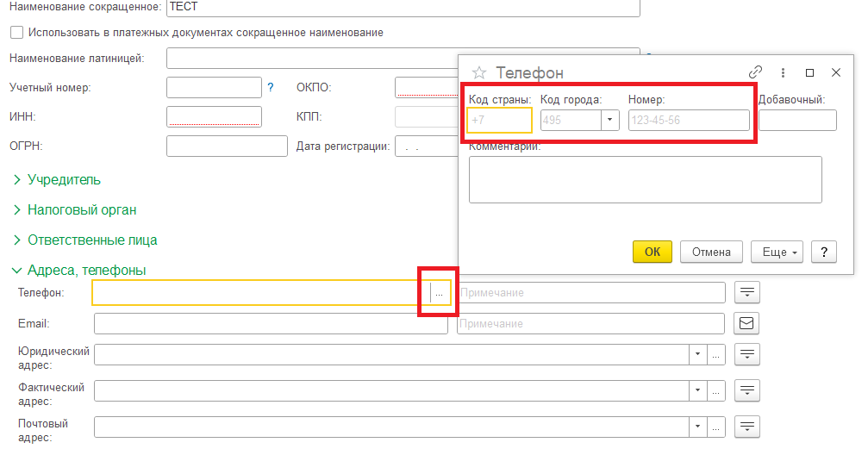Open phone entry form with ellipsis button
Screen dimensions: 868x455
click(439, 293)
